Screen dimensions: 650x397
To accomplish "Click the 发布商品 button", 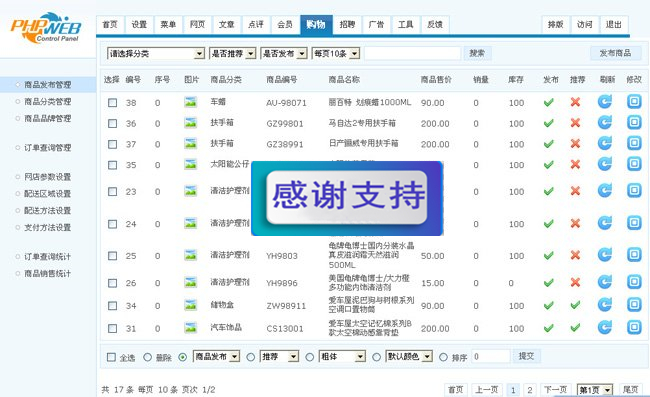I will coord(615,53).
